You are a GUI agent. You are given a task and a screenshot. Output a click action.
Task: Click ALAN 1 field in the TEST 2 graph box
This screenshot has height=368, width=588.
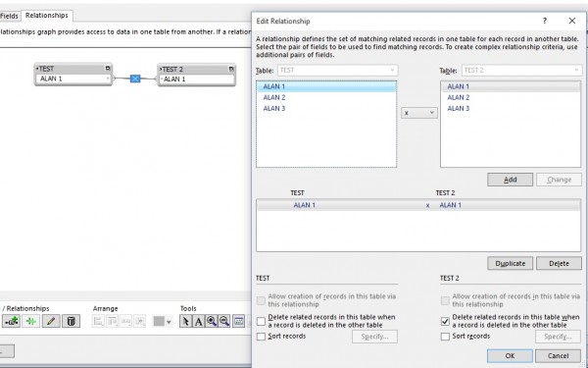point(197,79)
